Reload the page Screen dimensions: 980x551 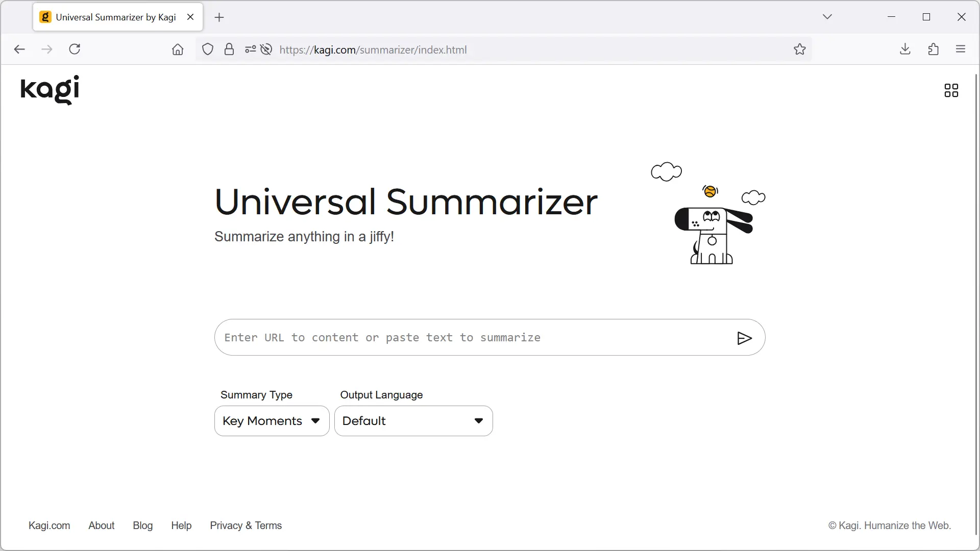pyautogui.click(x=75, y=49)
